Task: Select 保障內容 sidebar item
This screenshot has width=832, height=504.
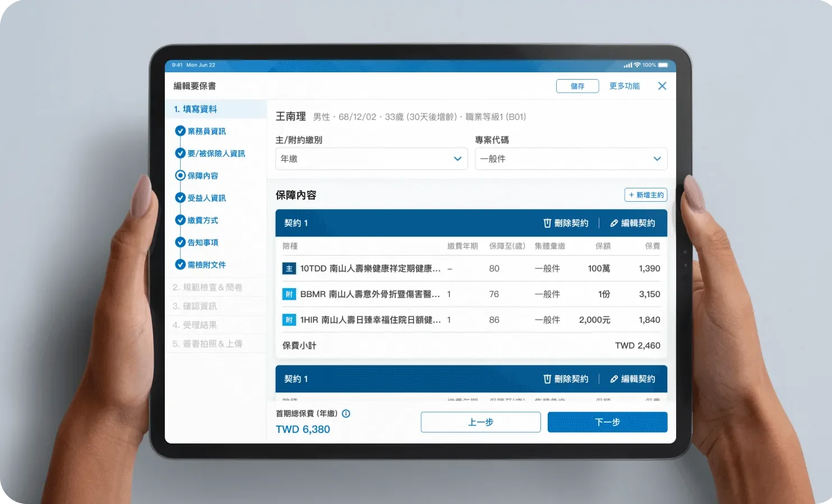Action: pyautogui.click(x=203, y=176)
